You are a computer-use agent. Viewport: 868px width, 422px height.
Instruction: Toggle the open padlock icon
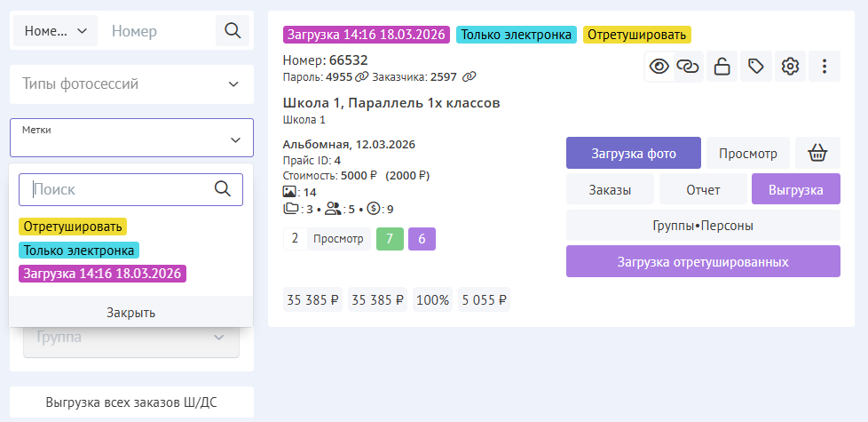pyautogui.click(x=722, y=66)
